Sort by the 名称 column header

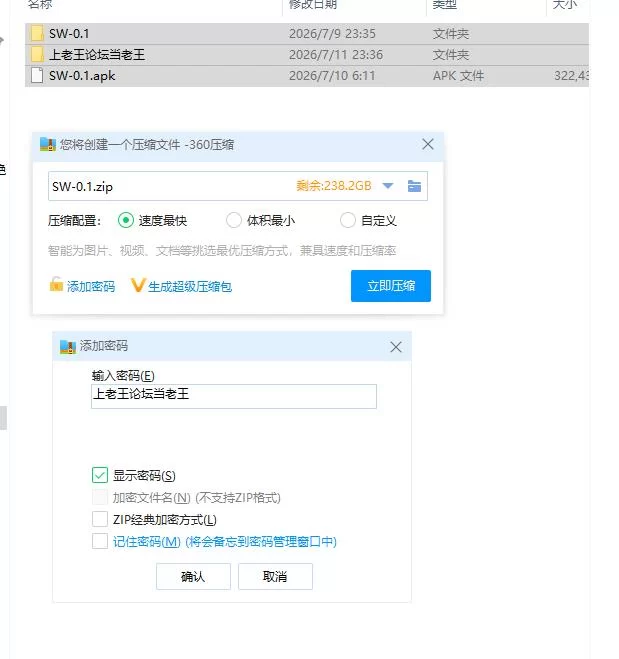pyautogui.click(x=40, y=5)
